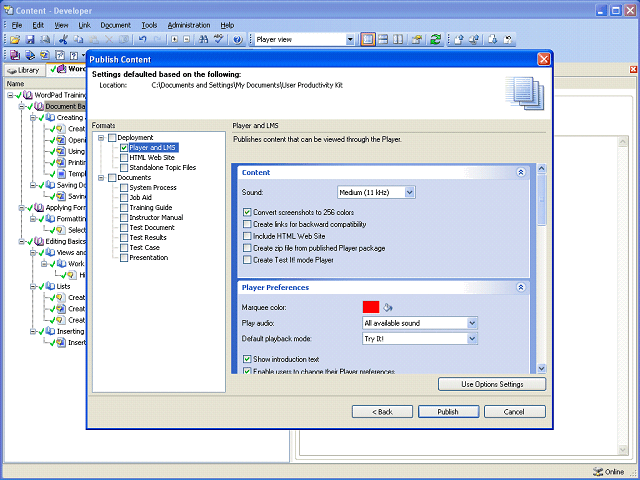Viewport: 640px width, 480px height.
Task: Tick the Training Guide checkbox
Action: click(124, 208)
